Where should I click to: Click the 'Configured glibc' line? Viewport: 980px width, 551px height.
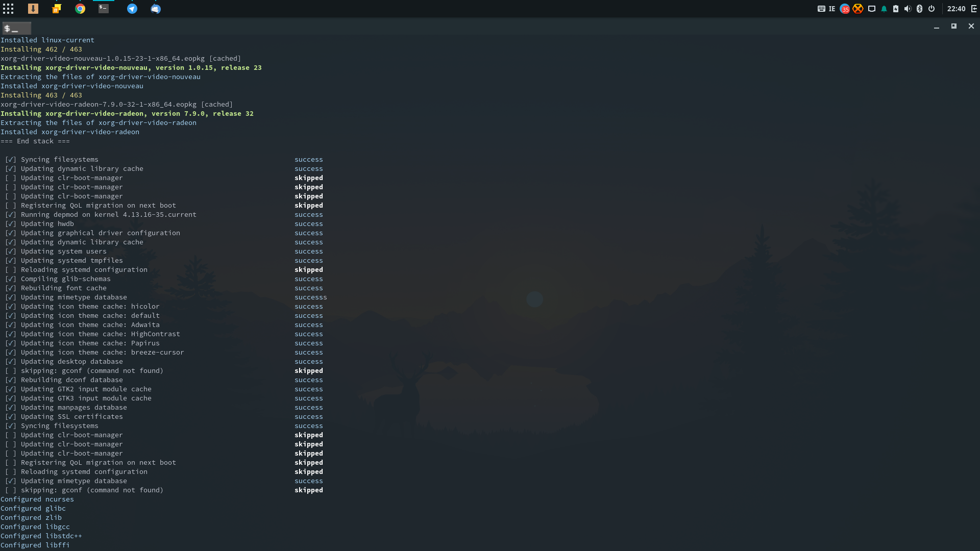tap(33, 508)
